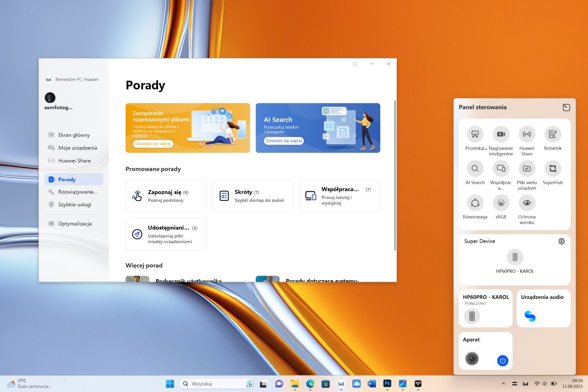Open the Udostępniani... tips card
This screenshot has width=588, height=392.
tap(166, 234)
